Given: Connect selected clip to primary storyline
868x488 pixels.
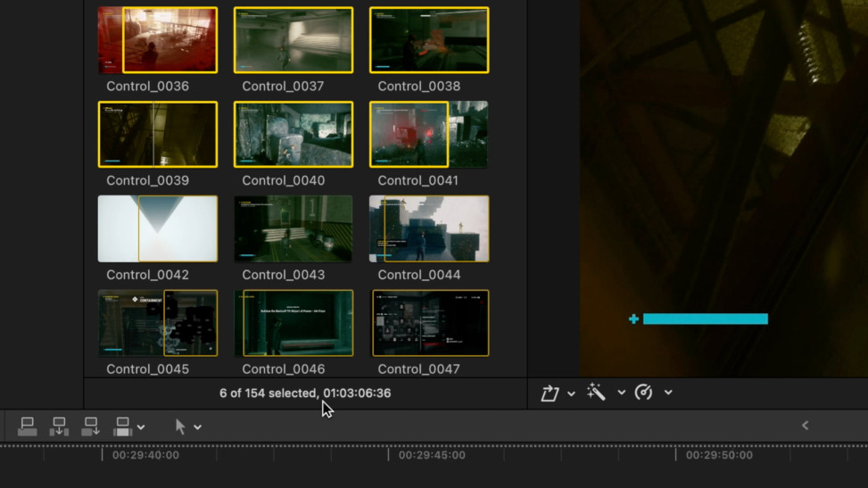Looking at the screenshot, I should tap(27, 426).
